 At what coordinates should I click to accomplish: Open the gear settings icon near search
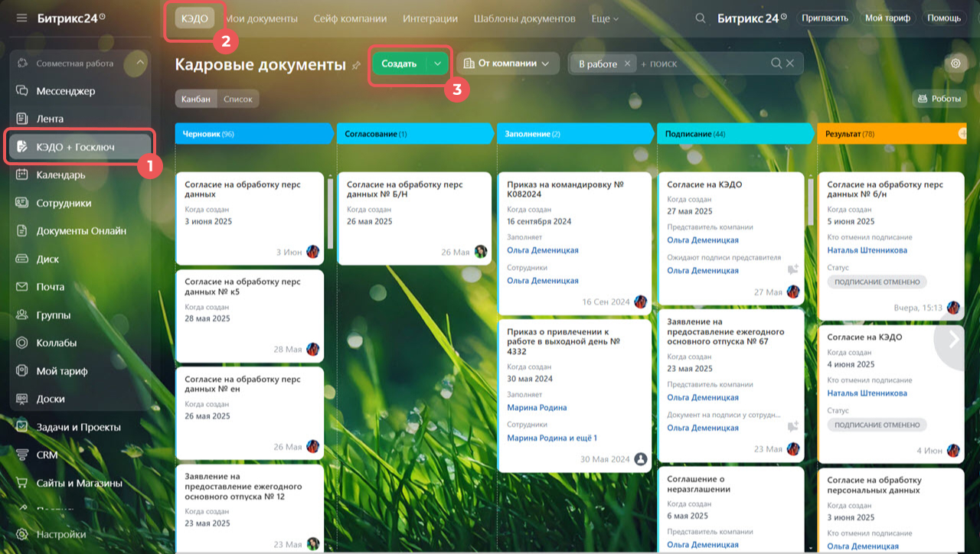[955, 64]
